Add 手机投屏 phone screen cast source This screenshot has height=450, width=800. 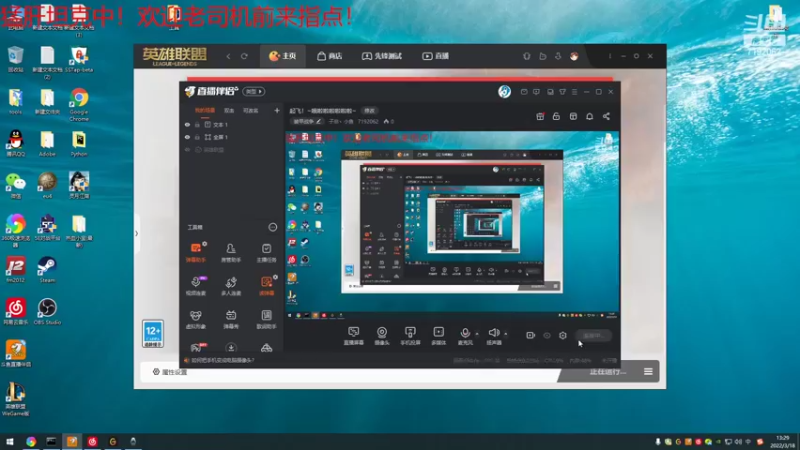click(410, 336)
